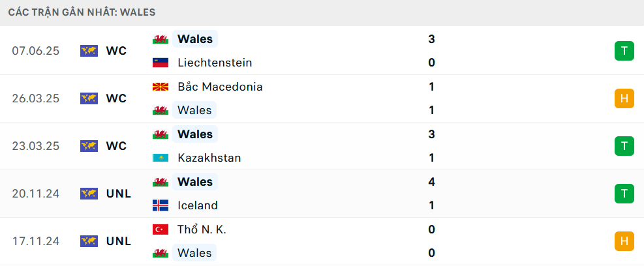Click the world map competition icon on 07.06.25 row

pos(89,51)
